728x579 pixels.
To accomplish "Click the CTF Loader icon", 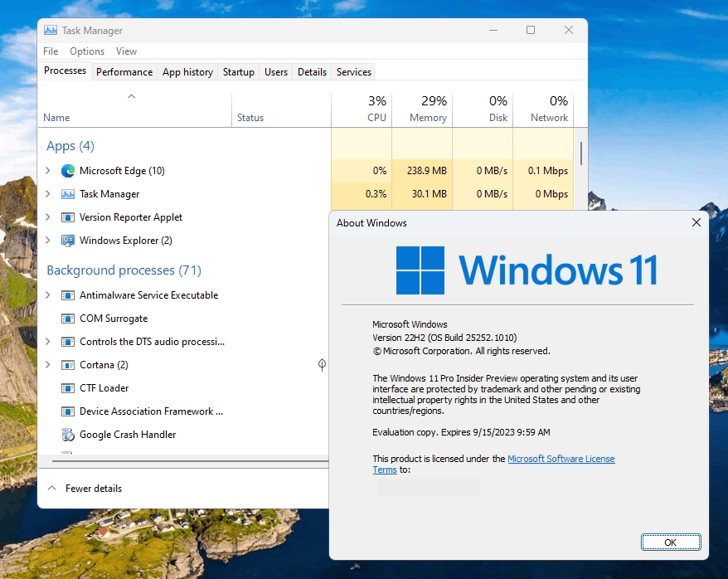I will (69, 388).
